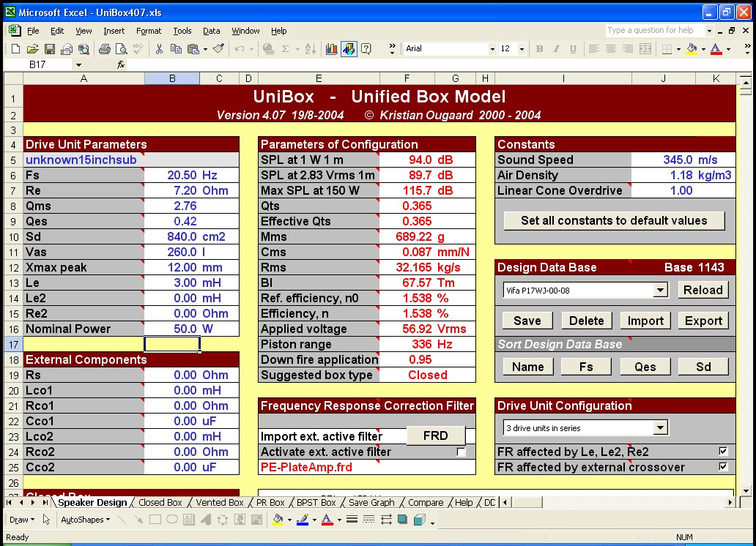Viewport: 756px width, 546px height.
Task: Expand the Vifa P17WJ-00-08 database dropdown
Action: pyautogui.click(x=660, y=290)
